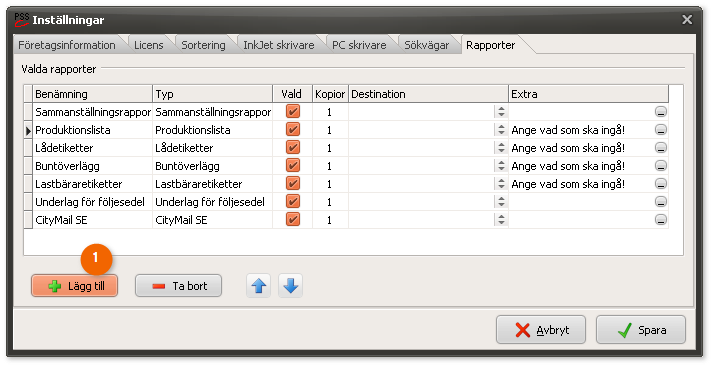The image size is (713, 367).
Task: Select the Lastbäraretiketter row header cell
Action: tap(28, 184)
